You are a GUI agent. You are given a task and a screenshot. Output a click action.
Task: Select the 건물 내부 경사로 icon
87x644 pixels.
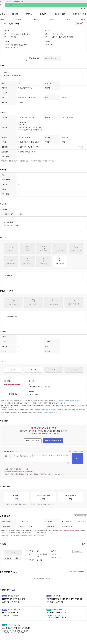(x=74, y=302)
